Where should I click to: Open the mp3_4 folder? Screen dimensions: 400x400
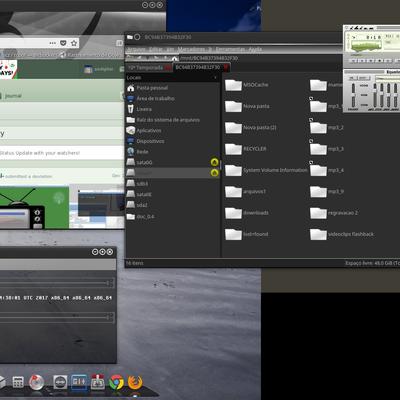[327, 170]
